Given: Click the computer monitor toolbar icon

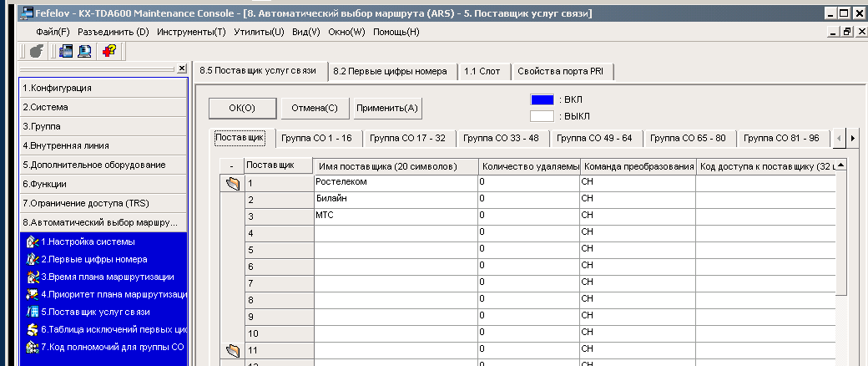Looking at the screenshot, I should coord(84,51).
